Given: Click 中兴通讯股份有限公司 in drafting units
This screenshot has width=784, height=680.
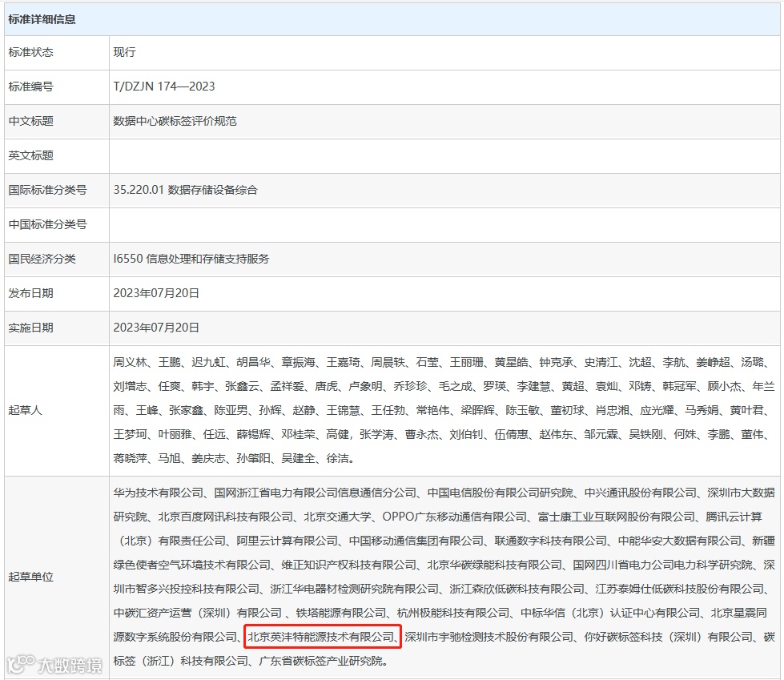Looking at the screenshot, I should click(x=640, y=493).
